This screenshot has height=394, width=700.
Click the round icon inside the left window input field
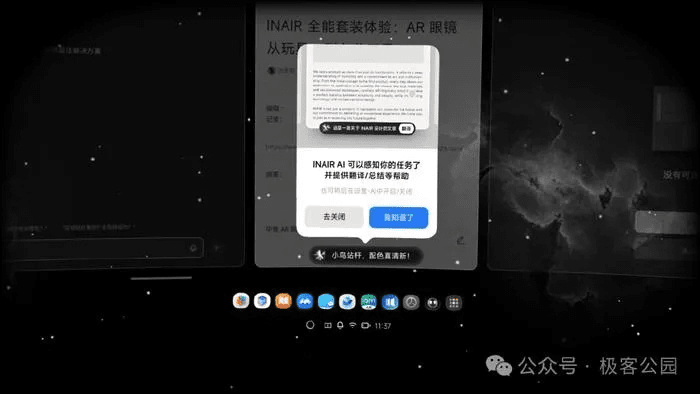click(193, 248)
